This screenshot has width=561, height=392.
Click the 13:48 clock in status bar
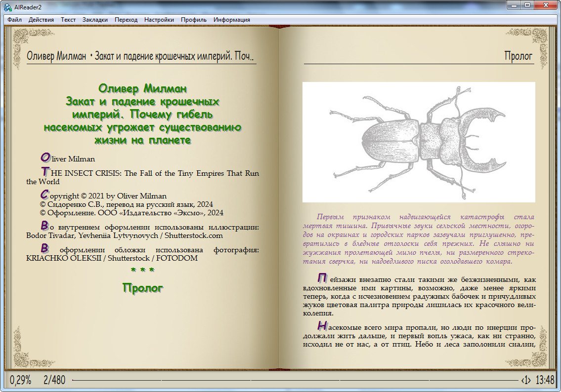coord(545,380)
